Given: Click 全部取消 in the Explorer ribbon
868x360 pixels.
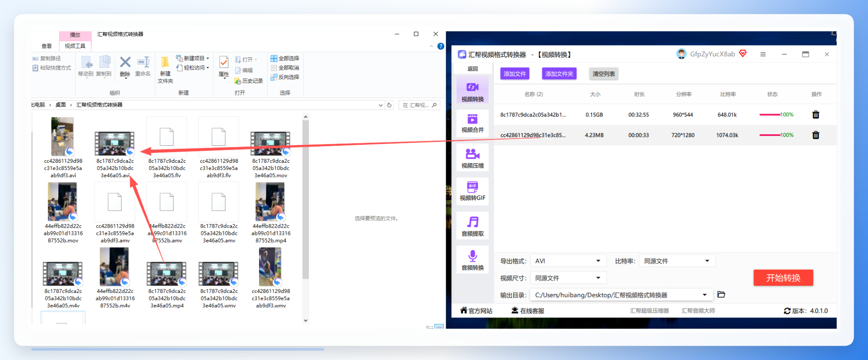Looking at the screenshot, I should click(285, 68).
